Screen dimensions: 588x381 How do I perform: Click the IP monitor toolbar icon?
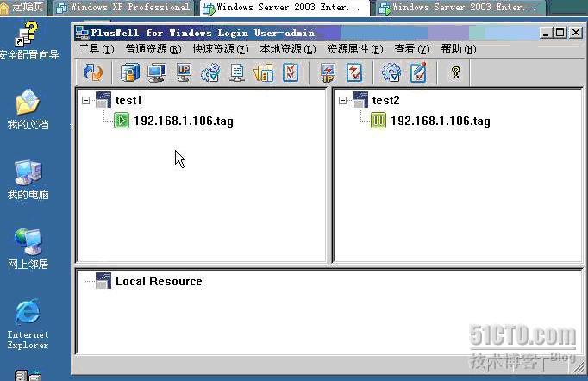[184, 72]
